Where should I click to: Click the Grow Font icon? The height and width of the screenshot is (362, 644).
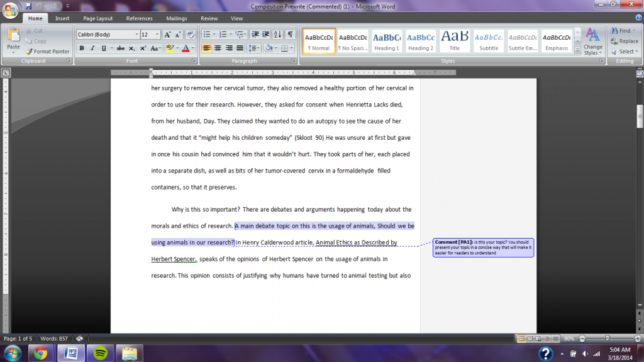pyautogui.click(x=167, y=35)
